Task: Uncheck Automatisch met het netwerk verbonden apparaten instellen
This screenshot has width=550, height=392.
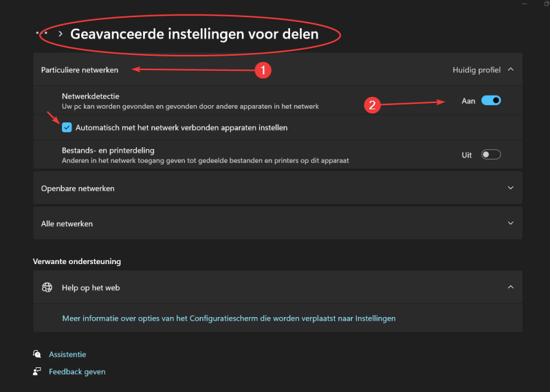Action: 67,127
